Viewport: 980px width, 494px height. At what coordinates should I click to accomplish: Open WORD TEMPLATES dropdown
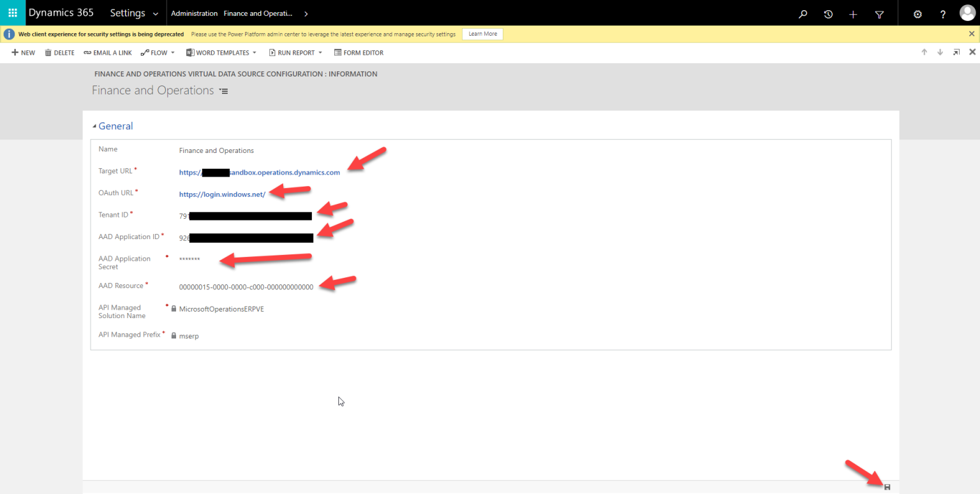[x=221, y=53]
